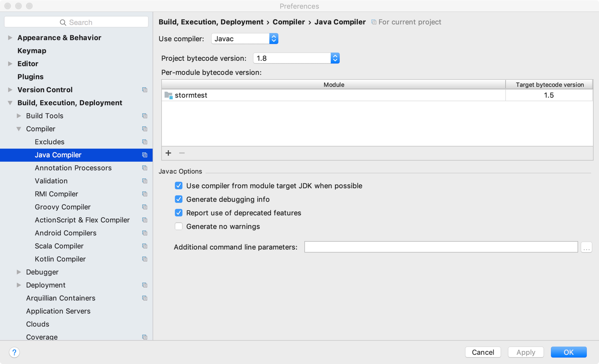599x364 pixels.
Task: Click project-level icon beside Kotlin Compiler
Action: pos(145,259)
